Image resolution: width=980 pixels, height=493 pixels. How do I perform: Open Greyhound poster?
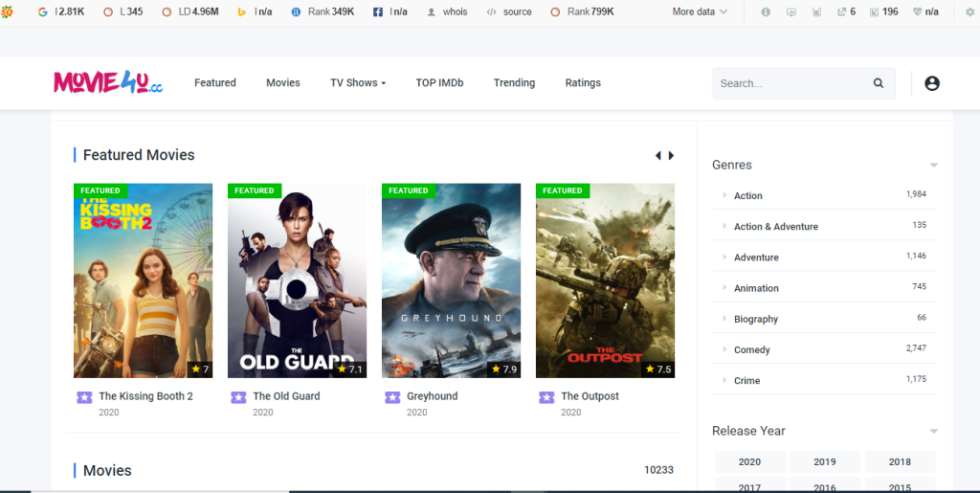452,280
